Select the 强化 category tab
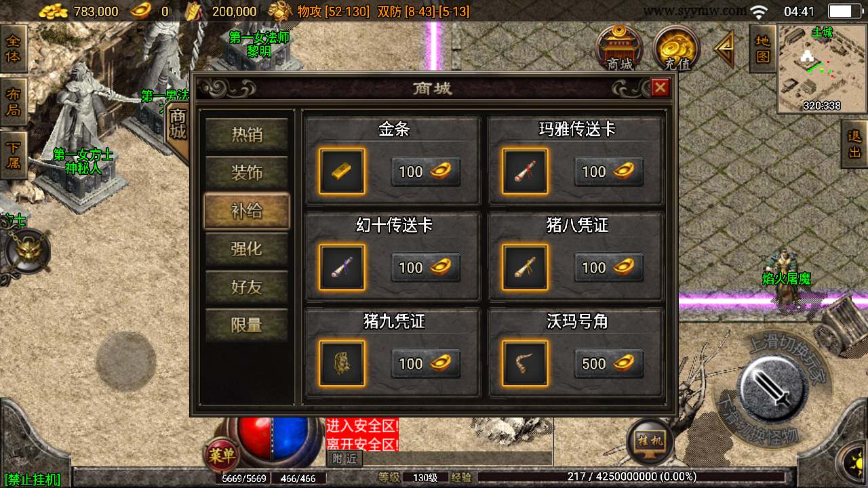The height and width of the screenshot is (488, 868). coord(247,249)
